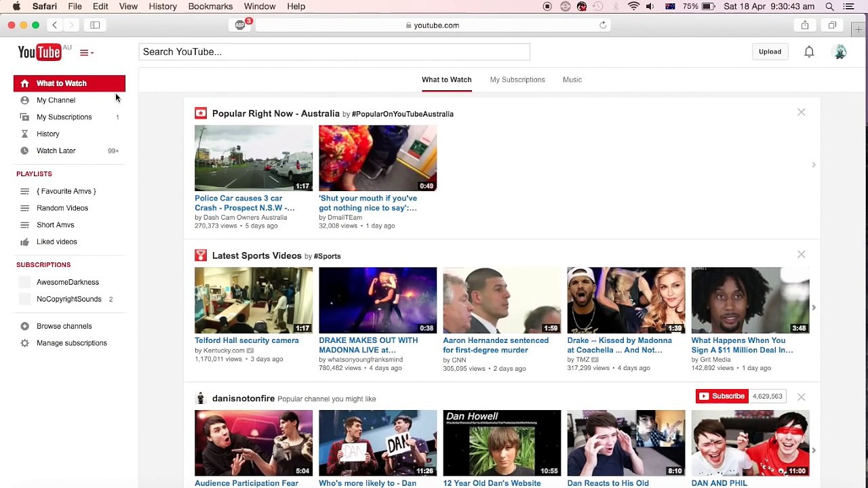868x488 pixels.
Task: Click the Safari share icon
Action: (805, 25)
